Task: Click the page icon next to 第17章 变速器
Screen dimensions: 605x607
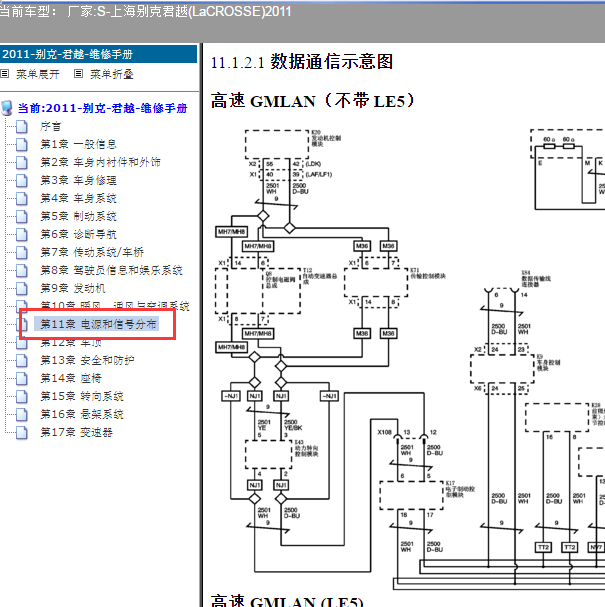Action: tap(22, 432)
